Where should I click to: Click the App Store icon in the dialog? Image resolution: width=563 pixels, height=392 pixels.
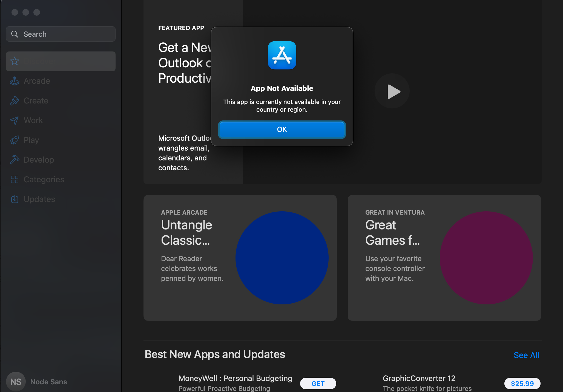coord(282,55)
